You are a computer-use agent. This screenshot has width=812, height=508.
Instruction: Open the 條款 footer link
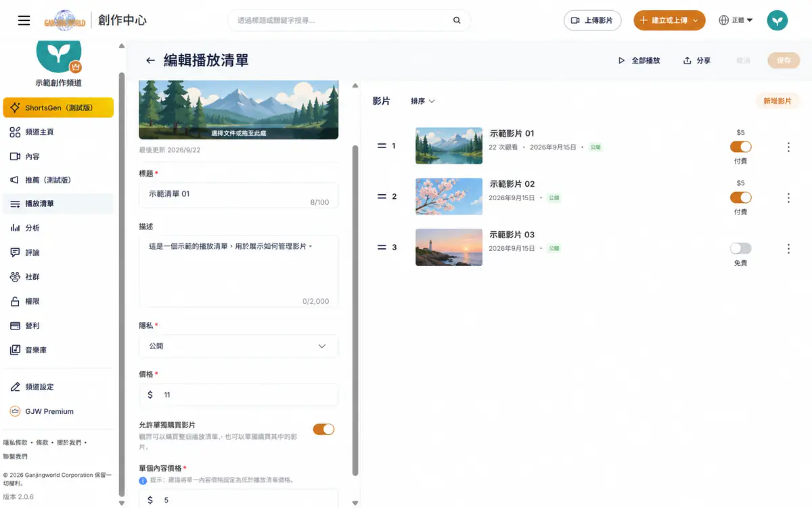42,442
